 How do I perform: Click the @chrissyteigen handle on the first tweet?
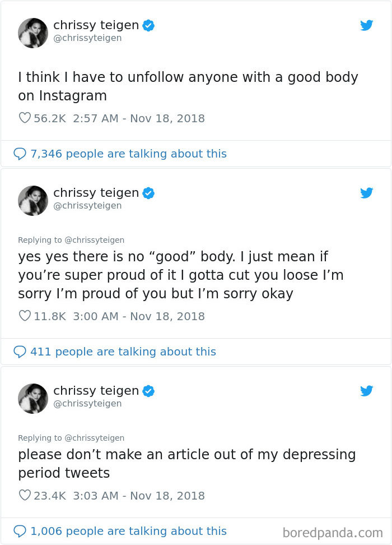[87, 38]
